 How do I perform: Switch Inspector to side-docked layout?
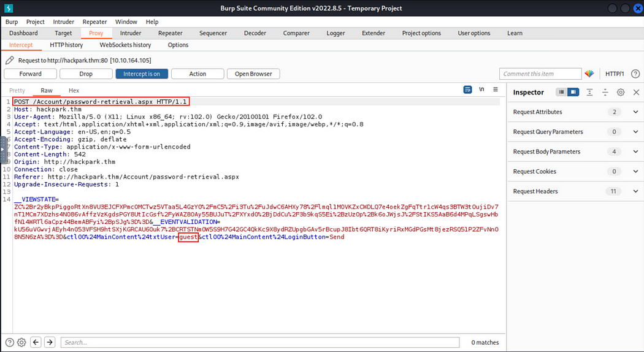[x=573, y=92]
